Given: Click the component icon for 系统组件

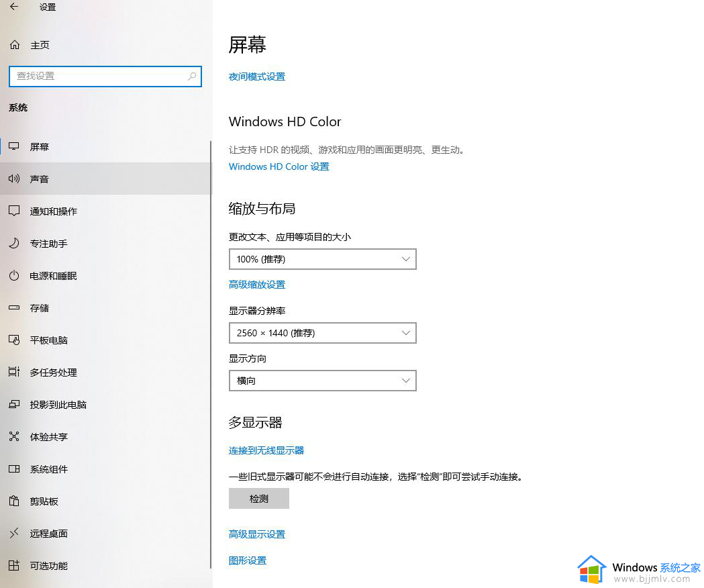Looking at the screenshot, I should pos(14,469).
